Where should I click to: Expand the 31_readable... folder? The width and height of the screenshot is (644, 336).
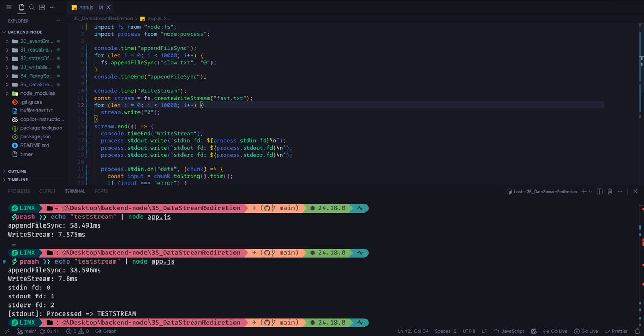coord(35,49)
